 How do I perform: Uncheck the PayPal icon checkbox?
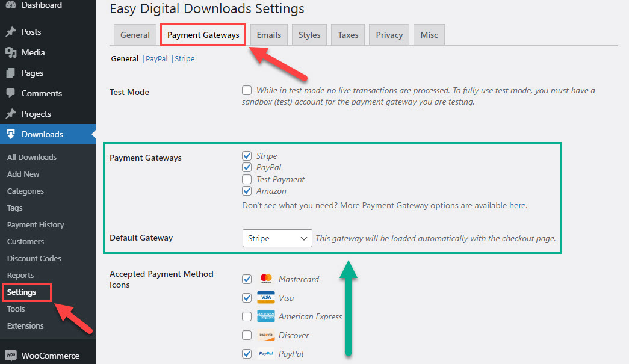(247, 354)
